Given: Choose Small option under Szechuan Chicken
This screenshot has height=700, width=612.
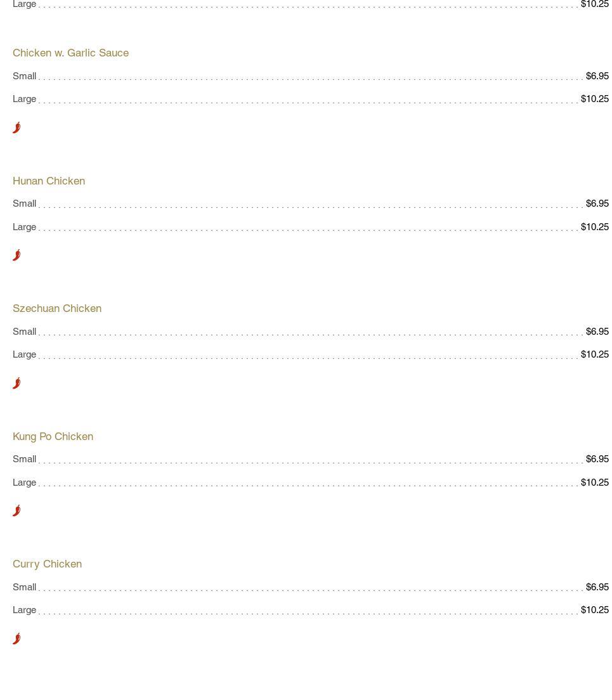Looking at the screenshot, I should click(x=24, y=332).
